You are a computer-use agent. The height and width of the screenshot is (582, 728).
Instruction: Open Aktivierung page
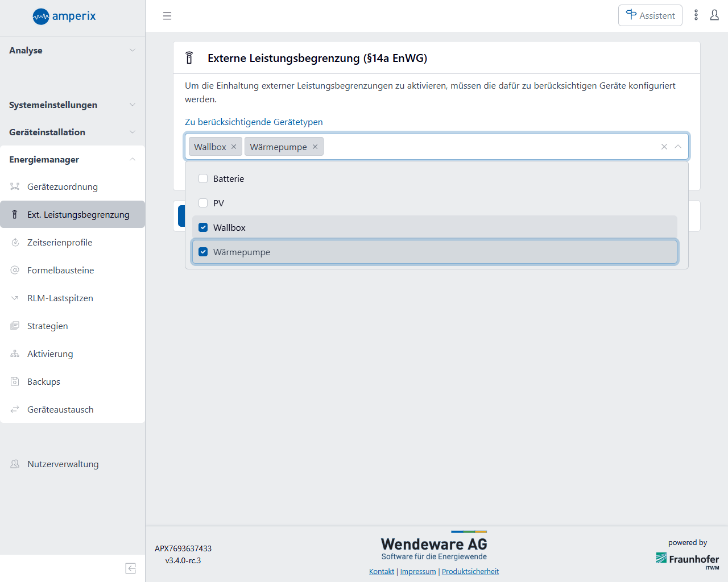point(72,354)
